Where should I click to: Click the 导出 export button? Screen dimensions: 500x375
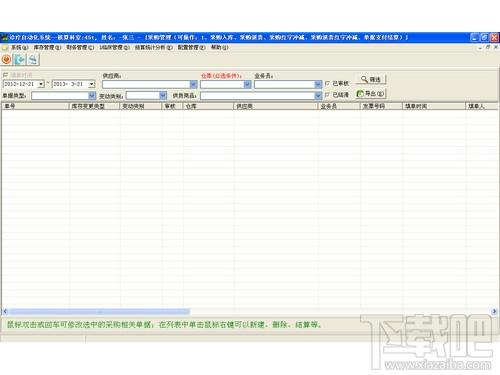click(x=370, y=94)
